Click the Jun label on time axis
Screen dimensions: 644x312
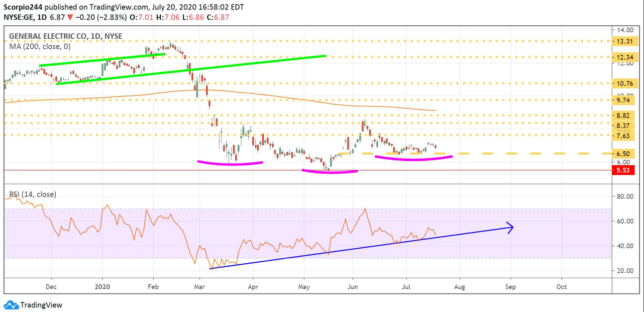pos(353,287)
